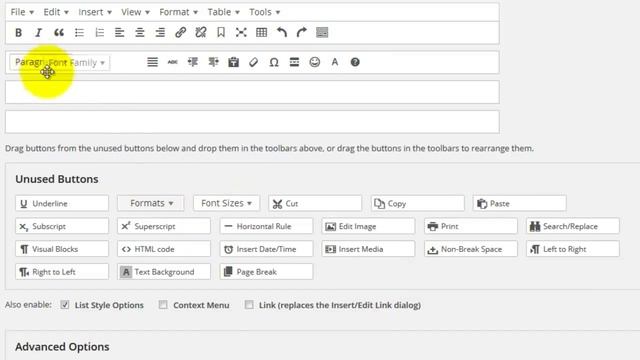Click the Underline unused button
This screenshot has width=640, height=360.
point(62,203)
